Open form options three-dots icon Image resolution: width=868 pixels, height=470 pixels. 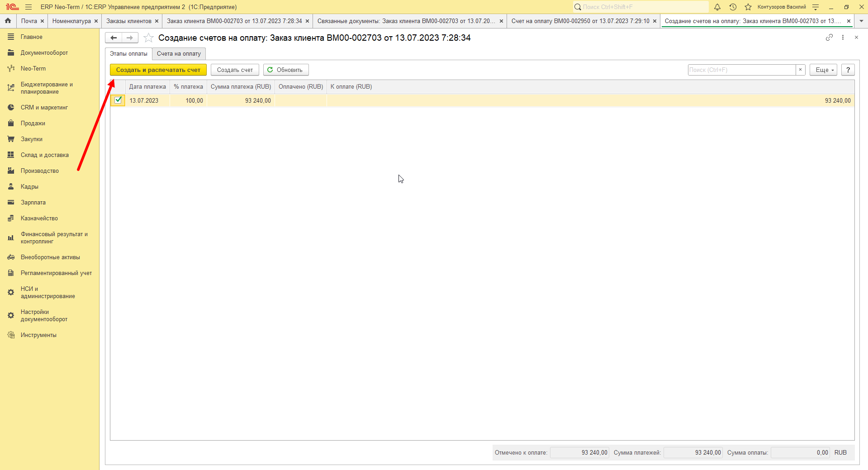pos(843,38)
